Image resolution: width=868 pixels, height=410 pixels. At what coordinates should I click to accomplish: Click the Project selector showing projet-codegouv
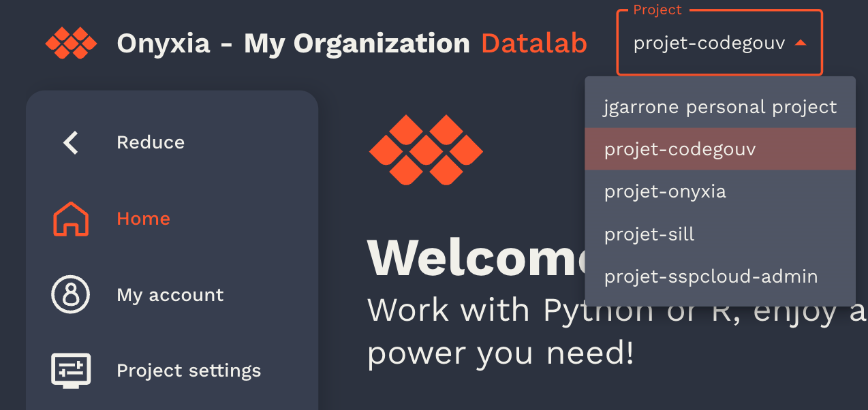pyautogui.click(x=709, y=44)
